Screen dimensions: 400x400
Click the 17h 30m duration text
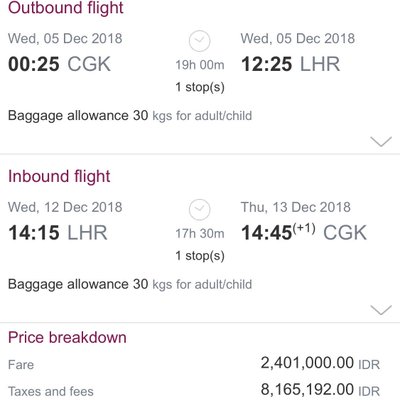click(x=200, y=234)
